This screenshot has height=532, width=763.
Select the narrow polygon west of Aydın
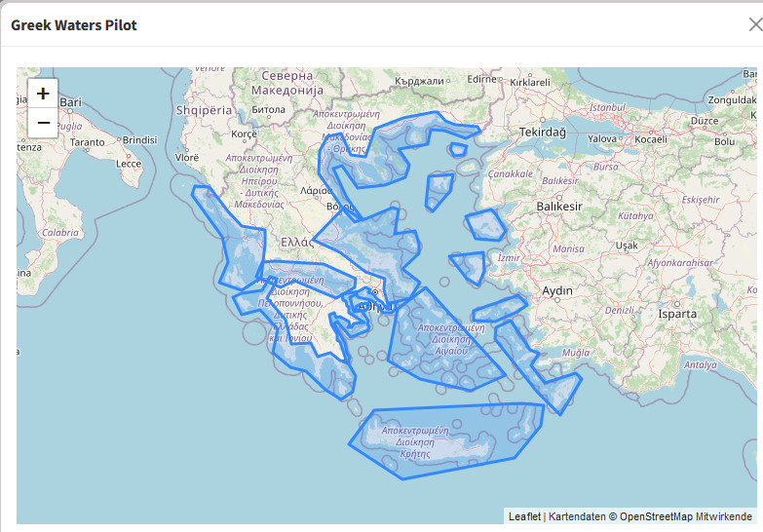[499, 310]
